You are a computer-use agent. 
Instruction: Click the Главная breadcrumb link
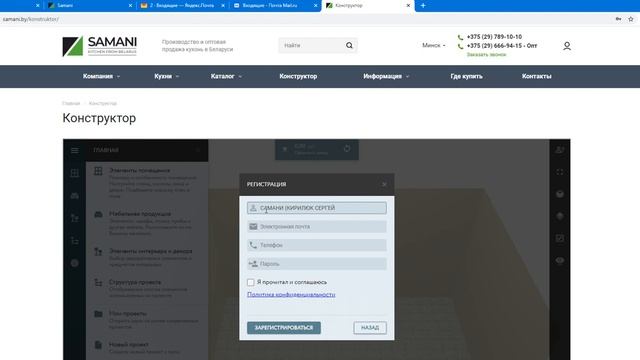[x=71, y=103]
